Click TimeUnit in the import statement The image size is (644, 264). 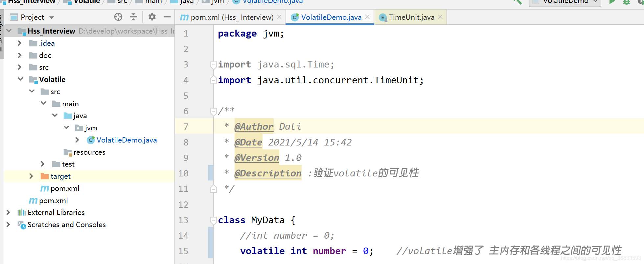click(x=396, y=80)
